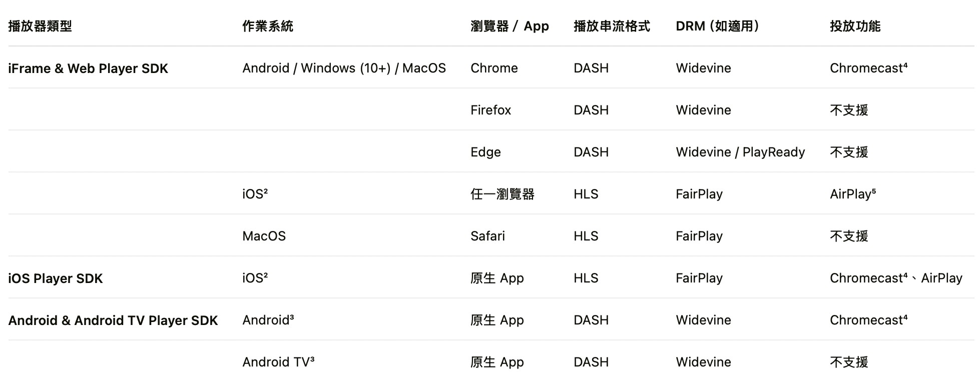Select the iFrame & Web Player SDK cell
Screen dimensions: 980x387
tap(88, 68)
